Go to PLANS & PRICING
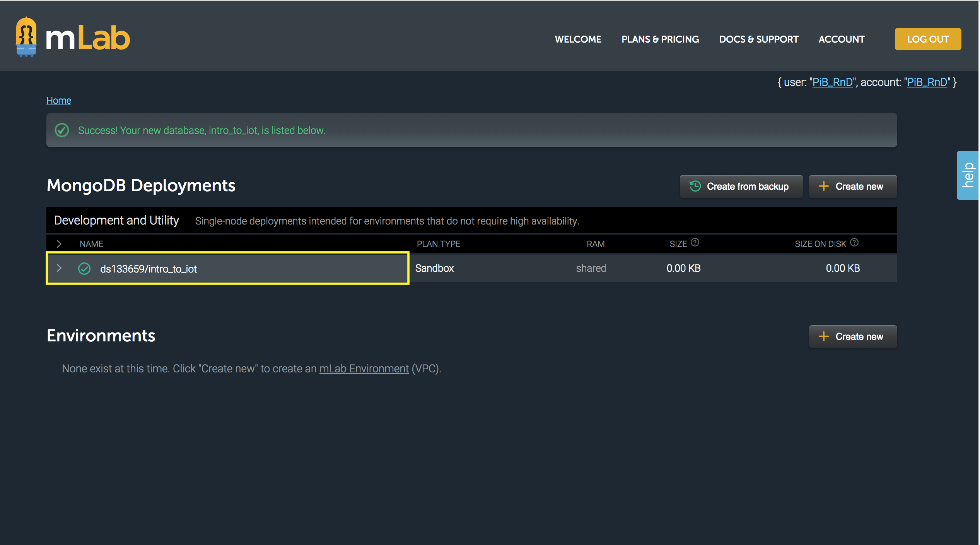 tap(660, 39)
